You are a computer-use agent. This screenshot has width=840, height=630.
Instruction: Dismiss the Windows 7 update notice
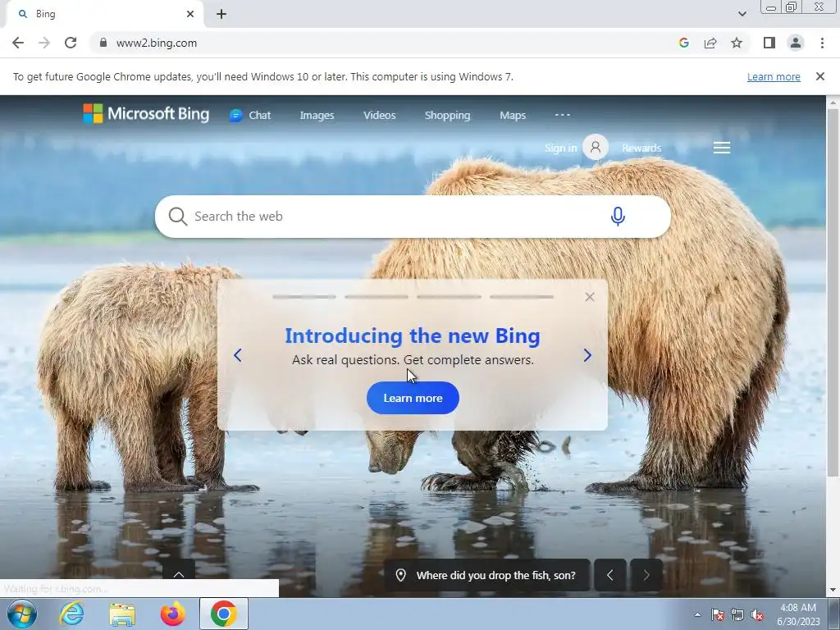coord(819,76)
